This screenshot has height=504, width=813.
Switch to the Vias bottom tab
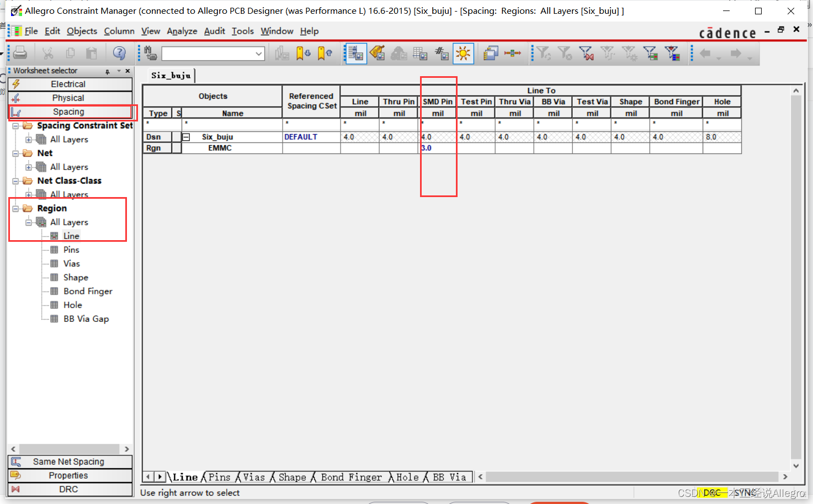click(x=254, y=477)
